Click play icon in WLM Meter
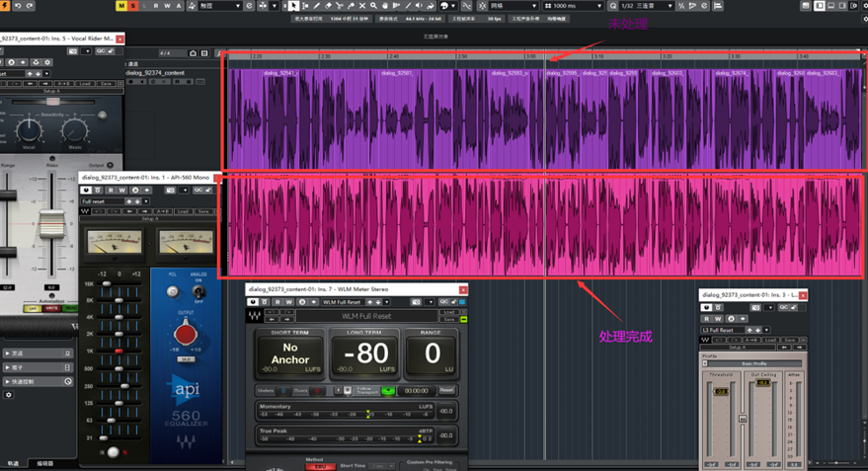 (x=338, y=391)
